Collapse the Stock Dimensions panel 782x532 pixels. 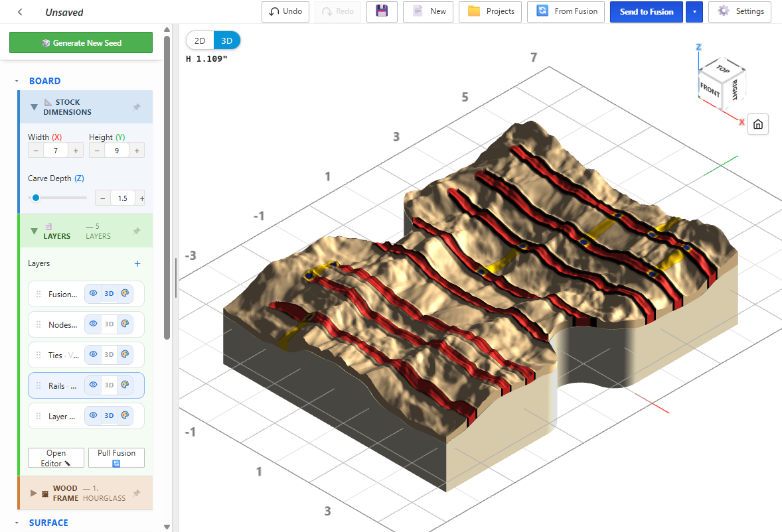pyautogui.click(x=34, y=107)
